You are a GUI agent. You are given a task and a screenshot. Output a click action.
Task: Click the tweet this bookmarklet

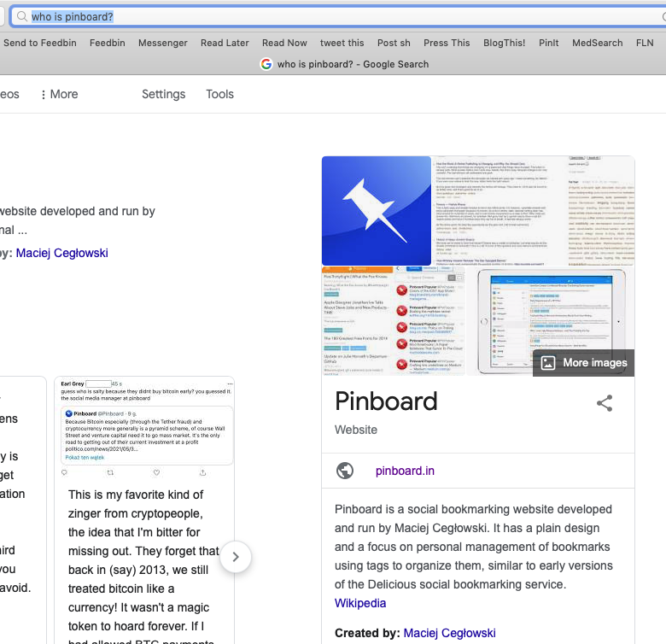click(342, 43)
